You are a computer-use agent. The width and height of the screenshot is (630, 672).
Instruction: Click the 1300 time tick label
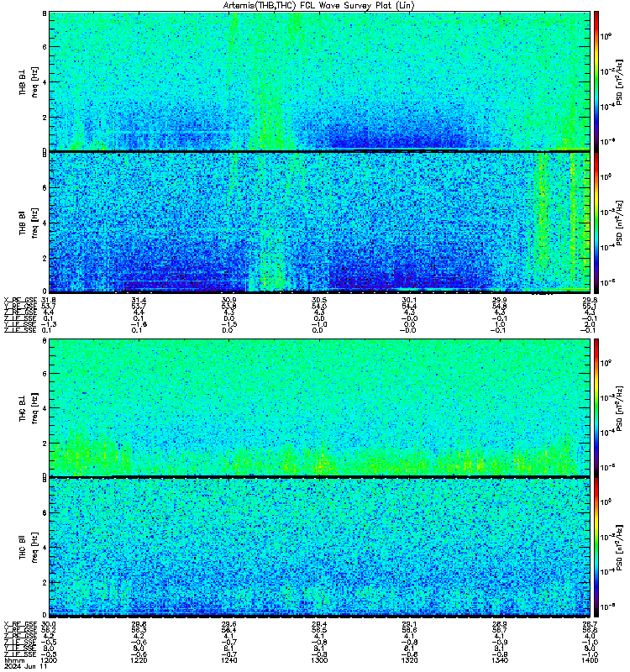click(319, 660)
